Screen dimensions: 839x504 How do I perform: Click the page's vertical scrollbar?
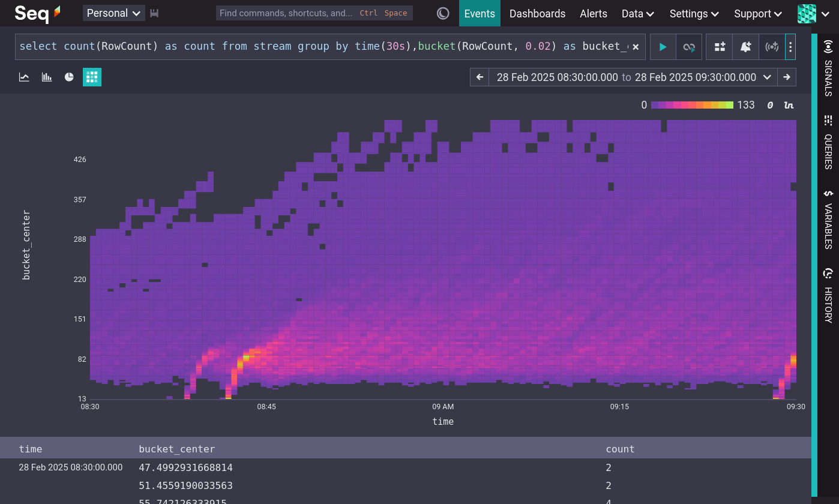click(x=814, y=264)
